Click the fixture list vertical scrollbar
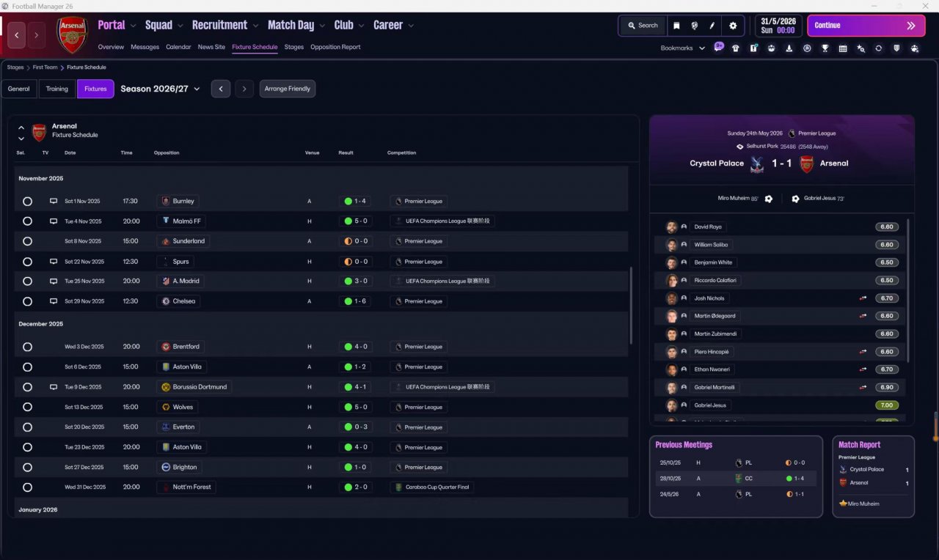 click(630, 306)
